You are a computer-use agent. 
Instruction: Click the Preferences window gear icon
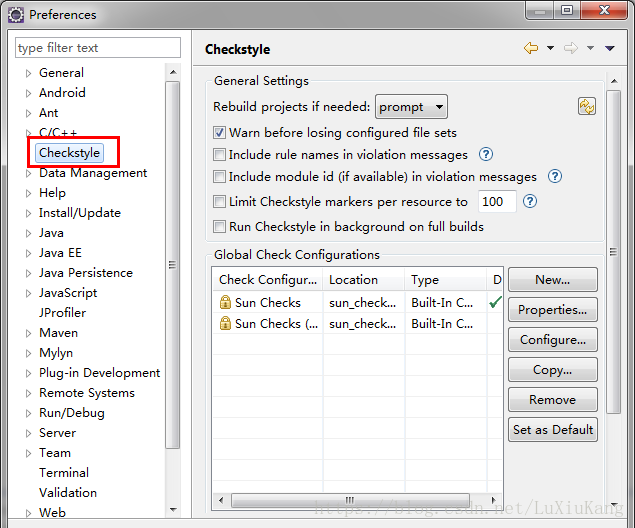(x=16, y=15)
